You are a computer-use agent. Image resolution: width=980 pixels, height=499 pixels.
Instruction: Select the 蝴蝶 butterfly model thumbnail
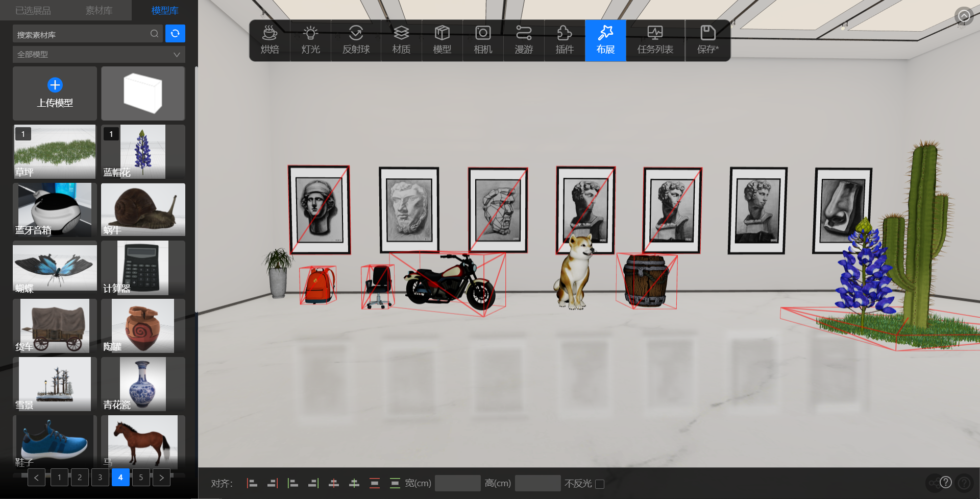[x=55, y=268]
